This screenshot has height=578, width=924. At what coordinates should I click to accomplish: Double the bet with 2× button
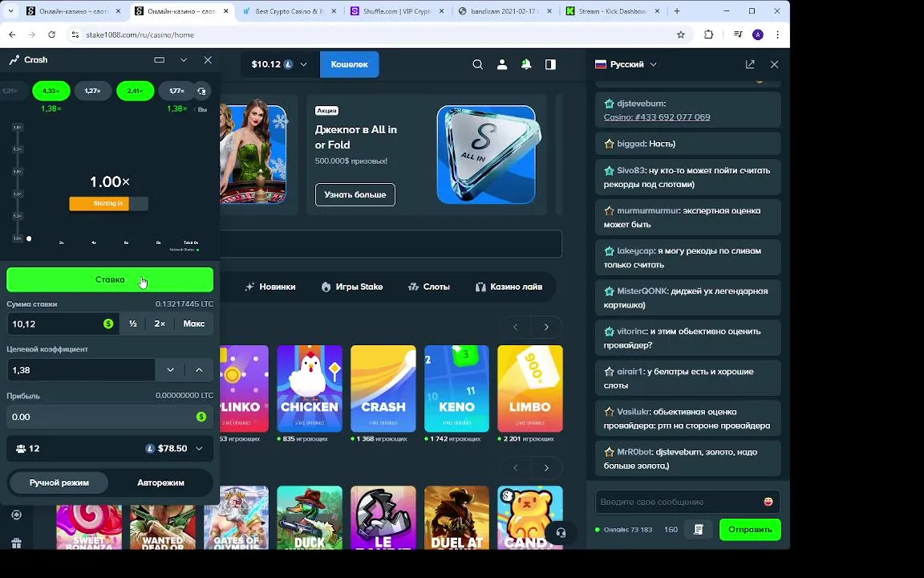[160, 324]
